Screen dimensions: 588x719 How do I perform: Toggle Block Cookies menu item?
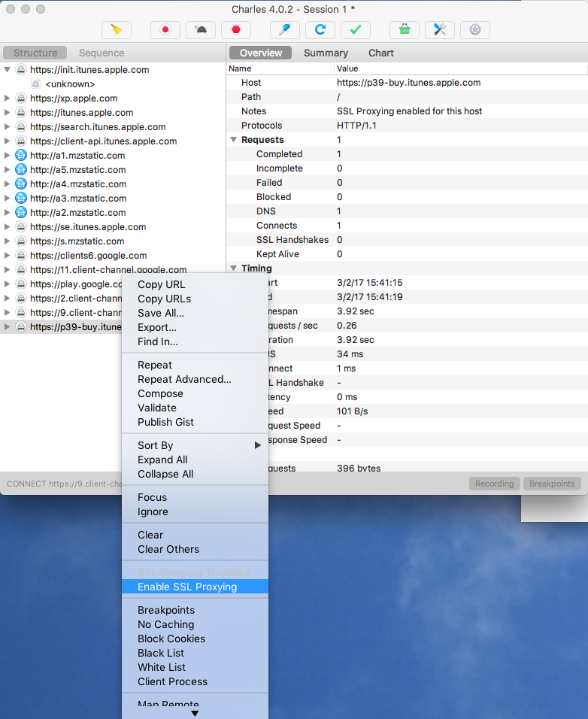point(195,639)
